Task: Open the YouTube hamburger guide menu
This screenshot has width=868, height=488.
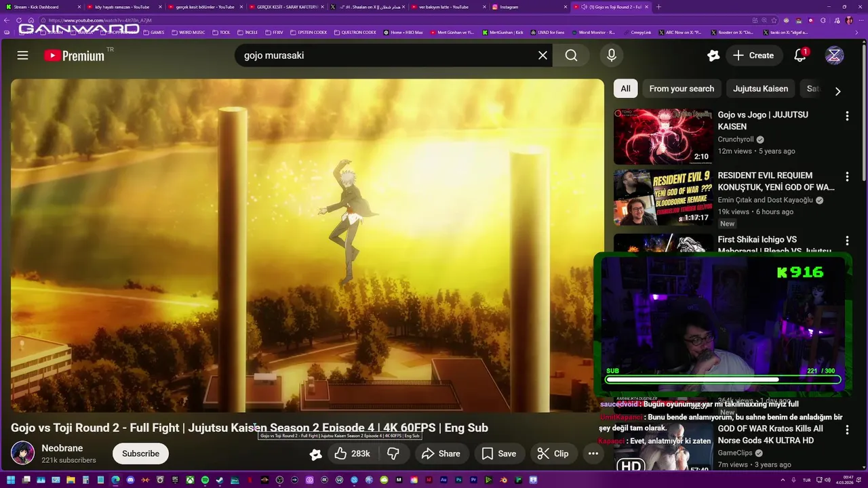Action: coord(22,56)
